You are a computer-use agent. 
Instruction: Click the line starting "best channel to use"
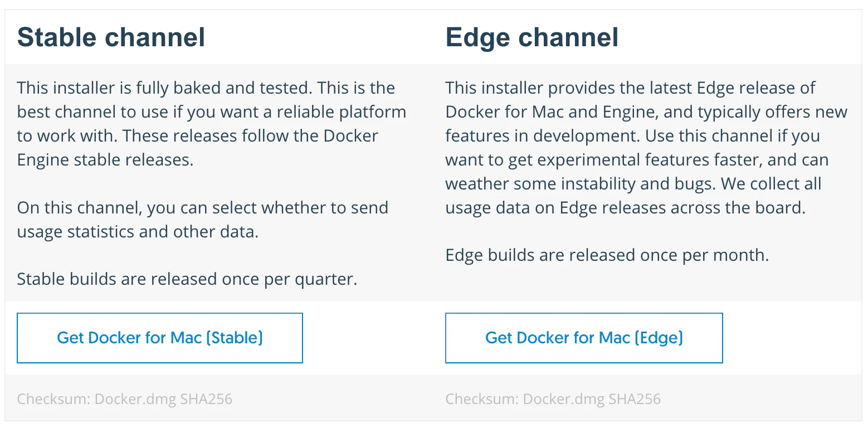pyautogui.click(x=212, y=112)
